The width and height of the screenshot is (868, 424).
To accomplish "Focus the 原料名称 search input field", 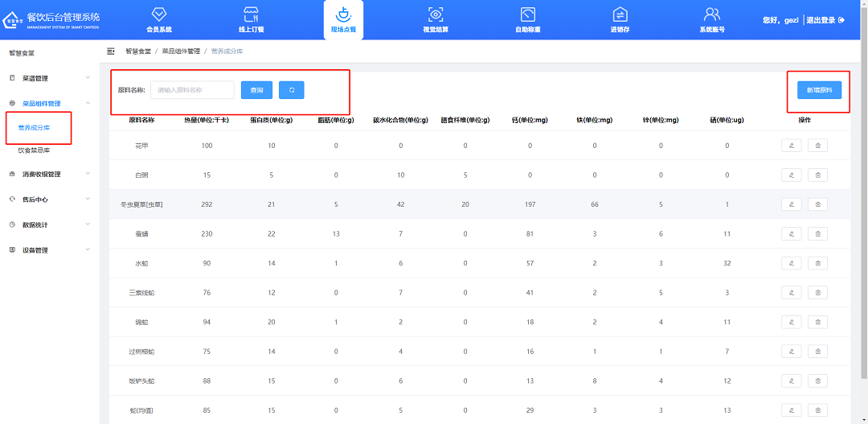I will [x=192, y=90].
